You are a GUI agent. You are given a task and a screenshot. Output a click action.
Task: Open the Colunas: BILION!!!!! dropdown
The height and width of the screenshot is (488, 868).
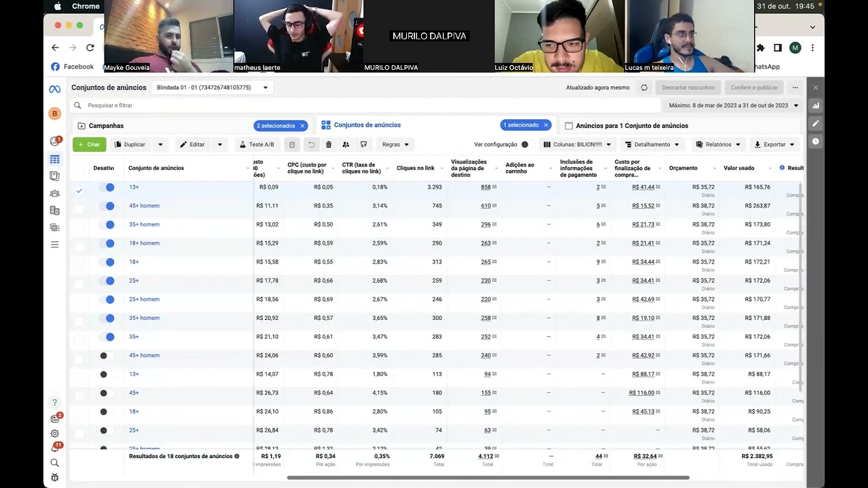click(578, 144)
